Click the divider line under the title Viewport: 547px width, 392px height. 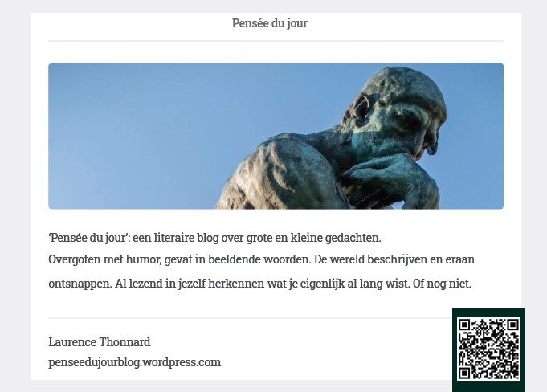pos(276,41)
